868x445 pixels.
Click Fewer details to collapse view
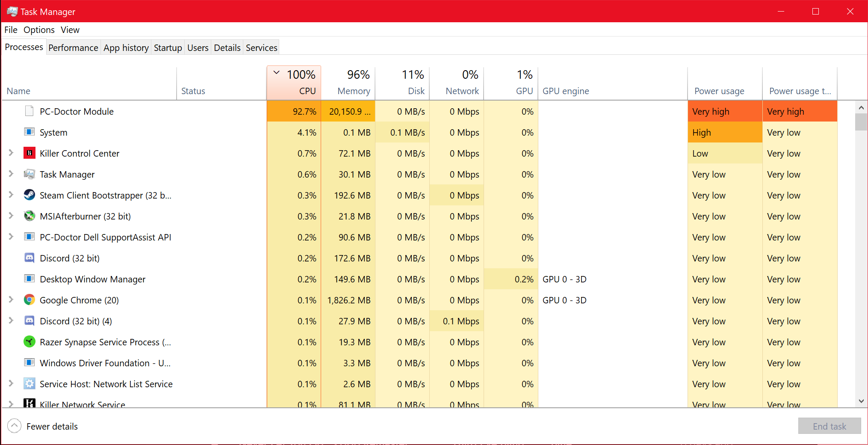[52, 426]
